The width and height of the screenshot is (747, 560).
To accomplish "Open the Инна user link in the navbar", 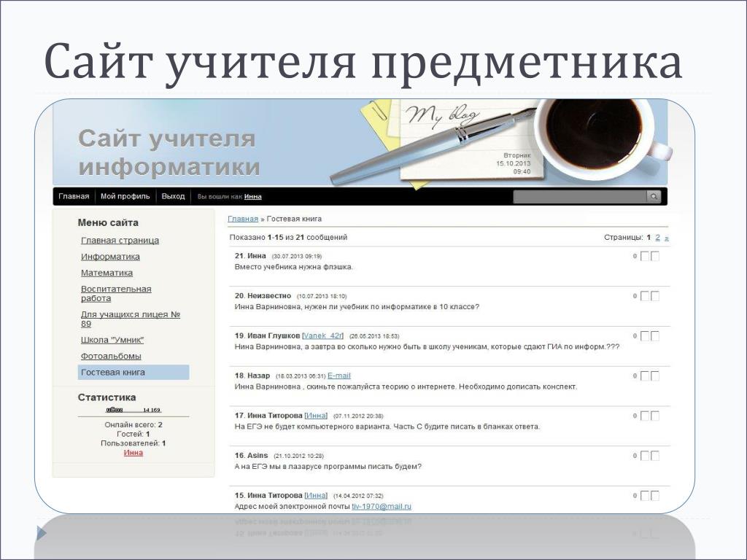I will click(x=253, y=197).
